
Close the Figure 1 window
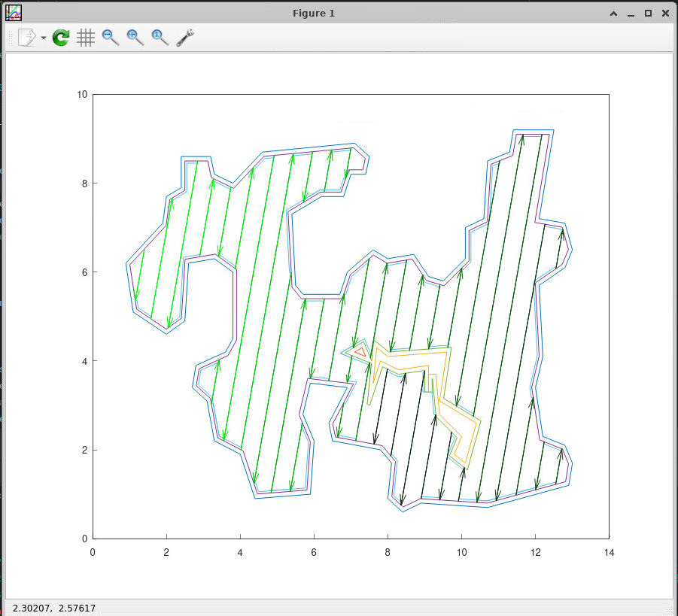(664, 13)
